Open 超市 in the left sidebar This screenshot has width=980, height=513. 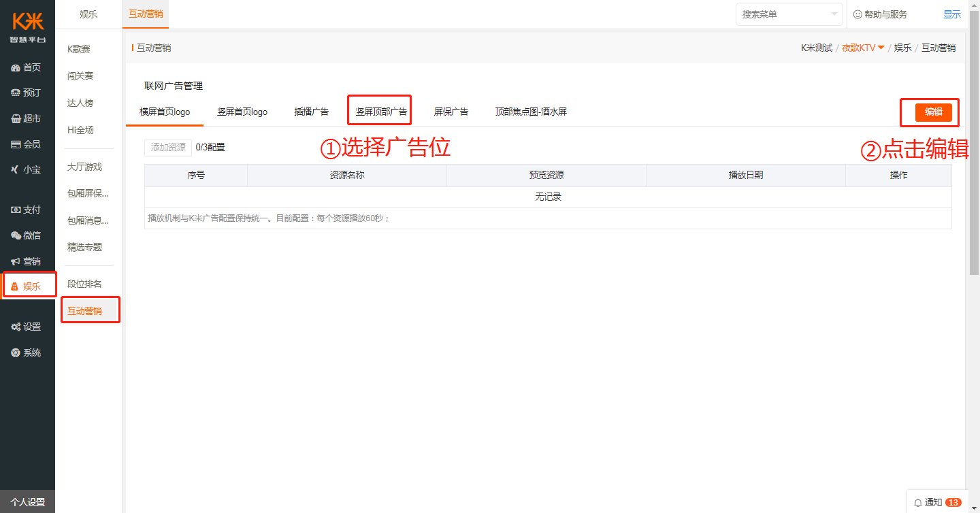pos(27,118)
